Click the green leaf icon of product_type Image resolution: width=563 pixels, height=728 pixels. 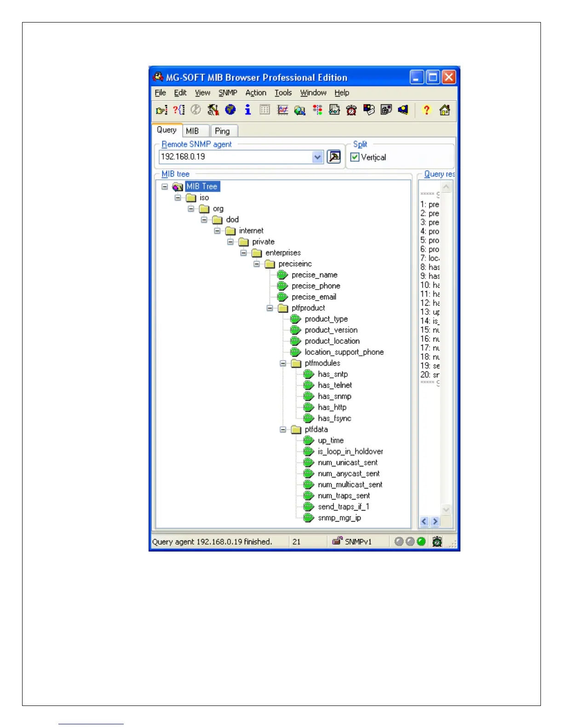click(295, 319)
